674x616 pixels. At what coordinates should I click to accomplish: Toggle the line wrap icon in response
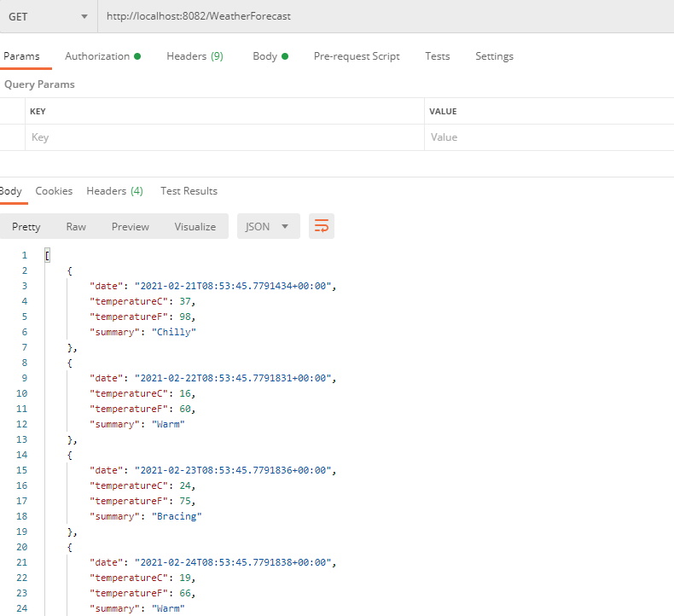(322, 226)
